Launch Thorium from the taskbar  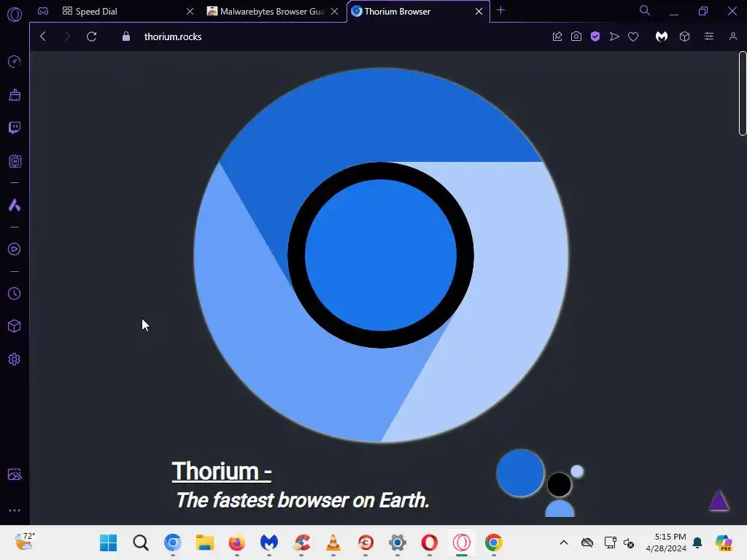(x=173, y=542)
